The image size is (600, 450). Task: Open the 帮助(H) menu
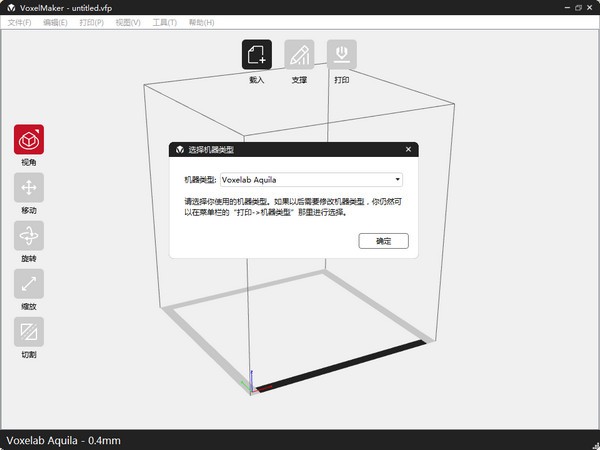[201, 22]
